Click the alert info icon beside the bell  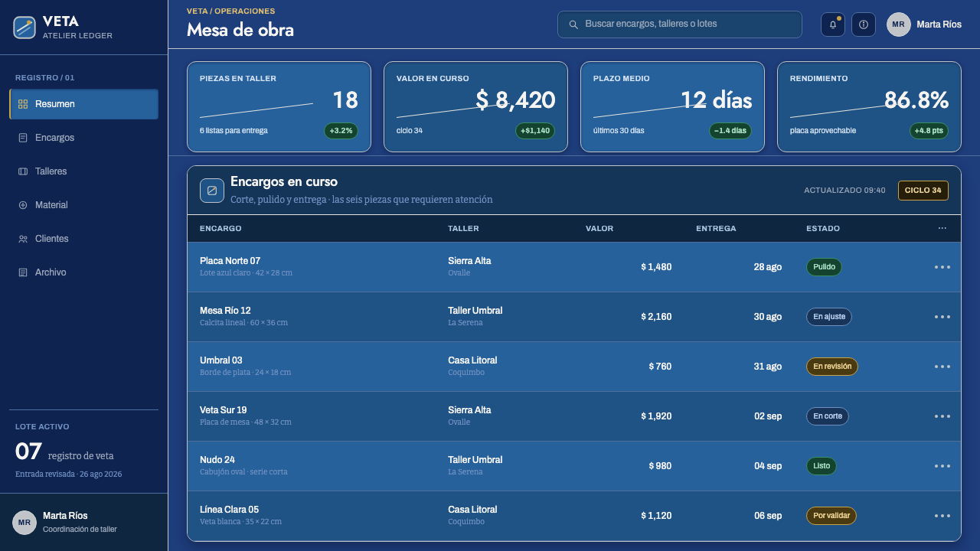coord(864,24)
